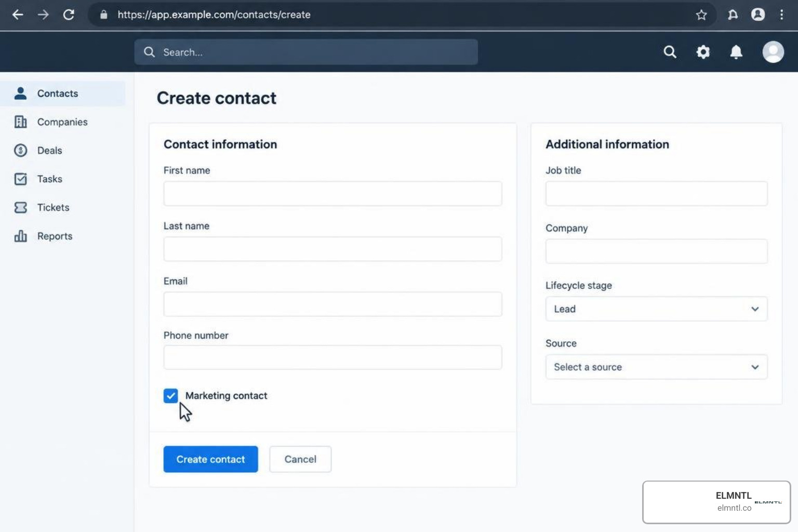Go to the Contacts section
This screenshot has height=532, width=798.
pyautogui.click(x=62, y=94)
